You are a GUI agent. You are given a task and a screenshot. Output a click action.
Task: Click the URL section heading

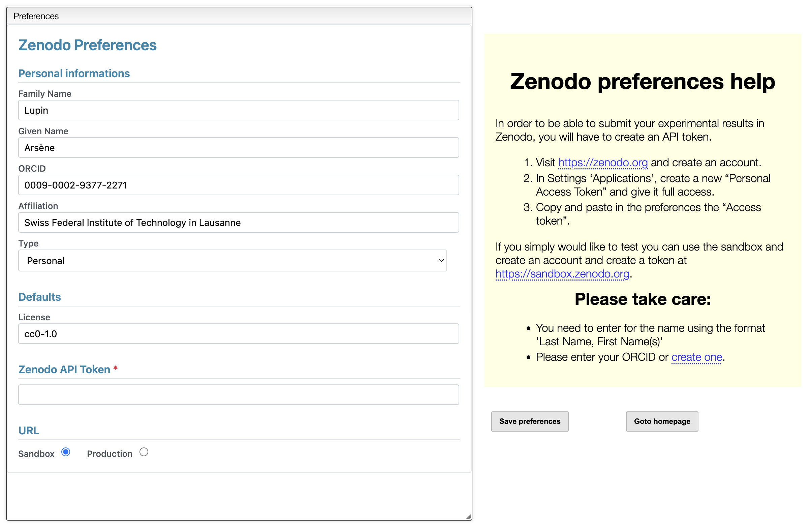pyautogui.click(x=29, y=431)
